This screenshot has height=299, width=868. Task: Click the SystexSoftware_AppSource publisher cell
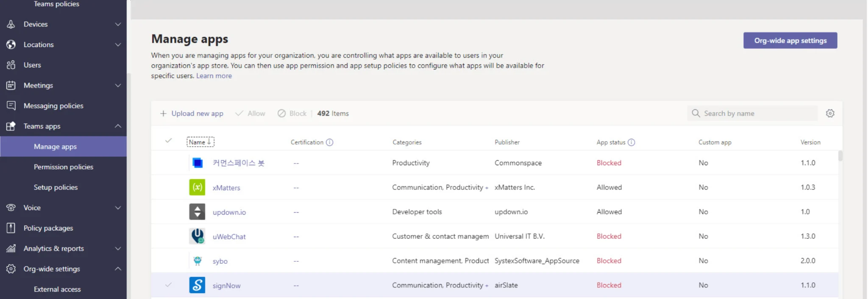coord(537,261)
